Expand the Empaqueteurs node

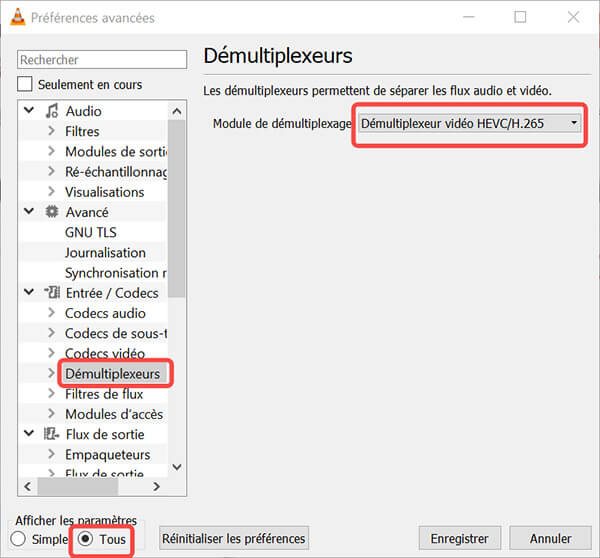(51, 454)
